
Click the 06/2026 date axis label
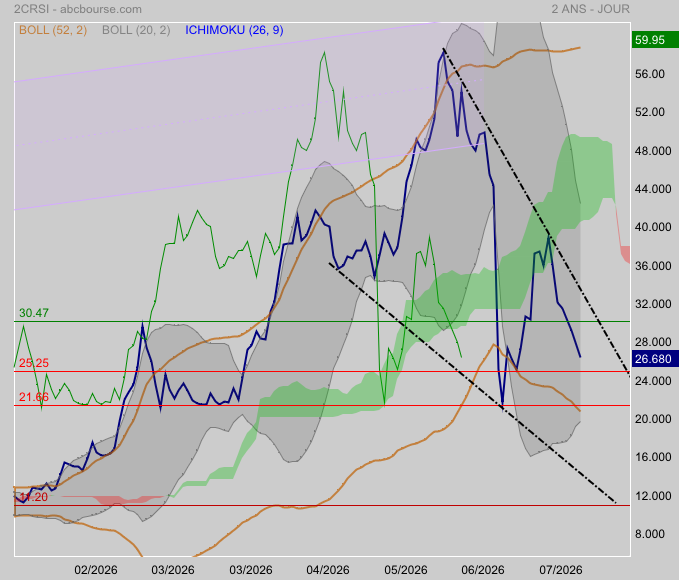click(483, 570)
